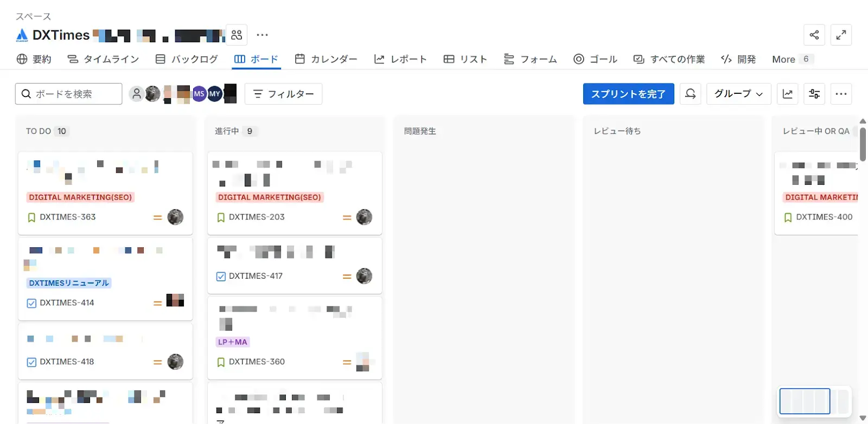The height and width of the screenshot is (424, 868).
Task: Open the レポート tab
Action: (x=400, y=59)
